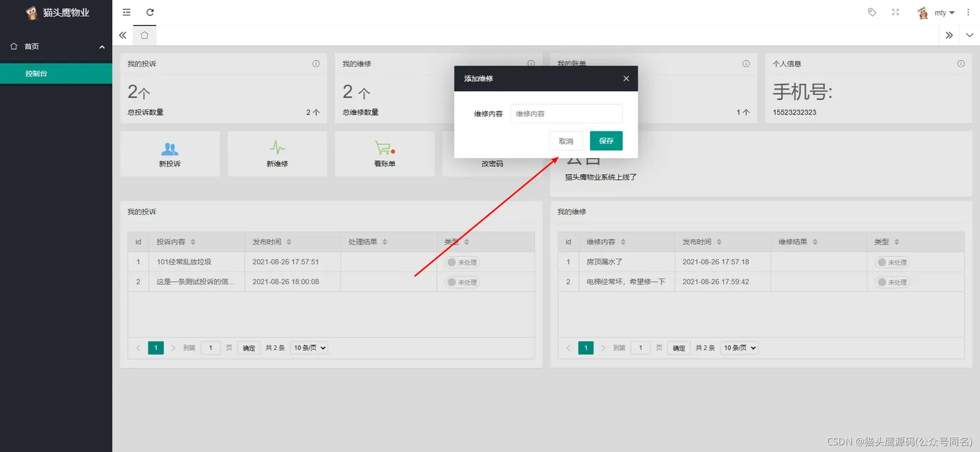The height and width of the screenshot is (452, 980).
Task: Open 新投诉 shortcut with people icon
Action: [169, 154]
